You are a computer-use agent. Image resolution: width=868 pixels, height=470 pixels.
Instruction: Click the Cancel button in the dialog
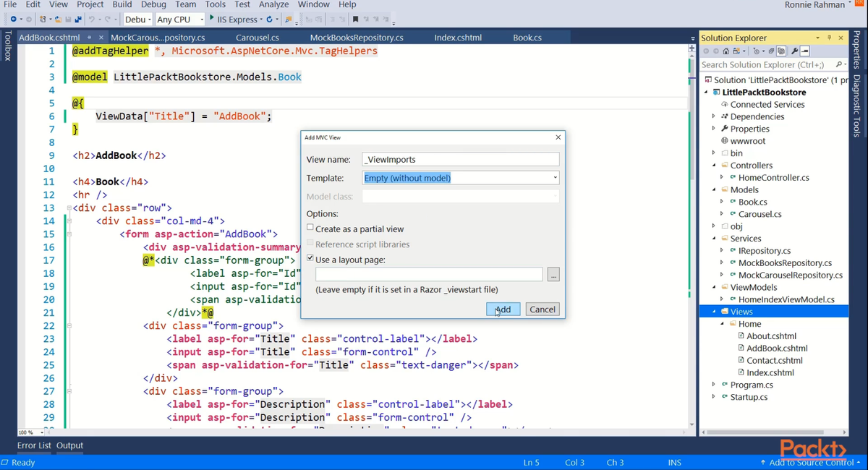[x=542, y=309]
